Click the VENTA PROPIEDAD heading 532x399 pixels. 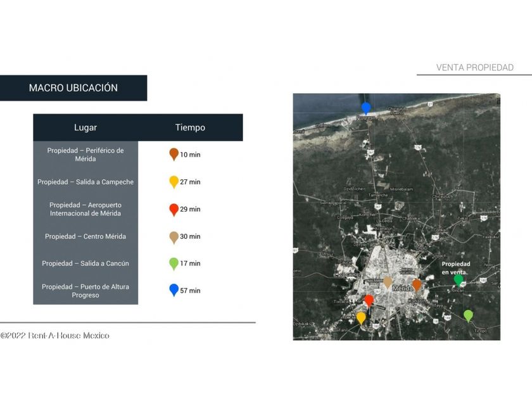(474, 67)
